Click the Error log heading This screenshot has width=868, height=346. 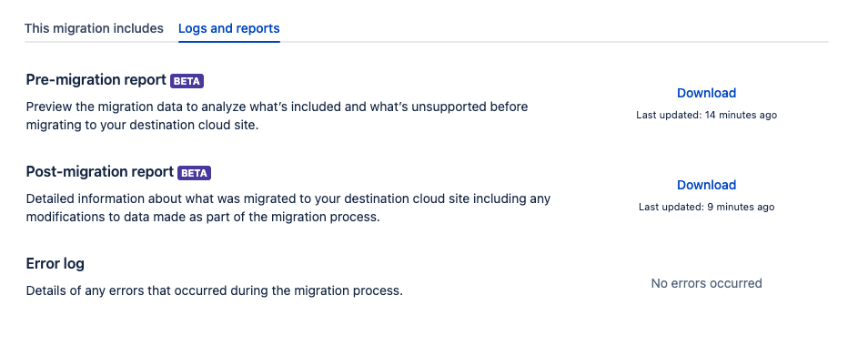(56, 264)
